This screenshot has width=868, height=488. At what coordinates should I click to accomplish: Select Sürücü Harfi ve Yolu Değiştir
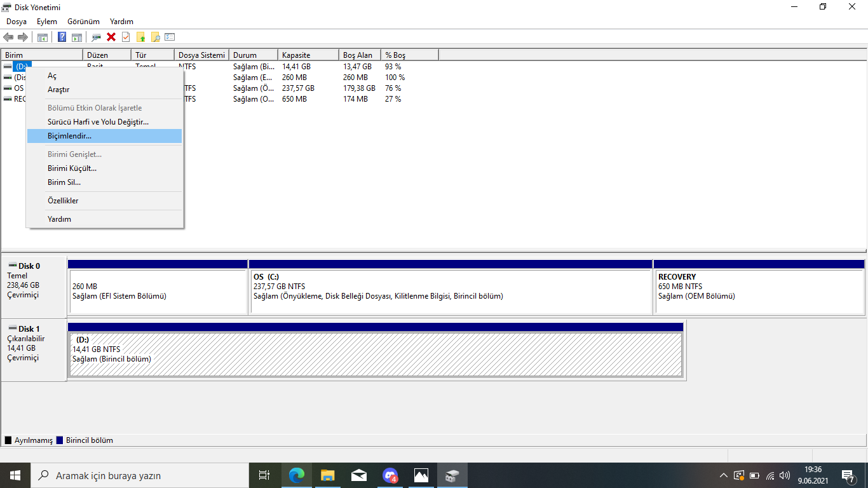pos(105,122)
